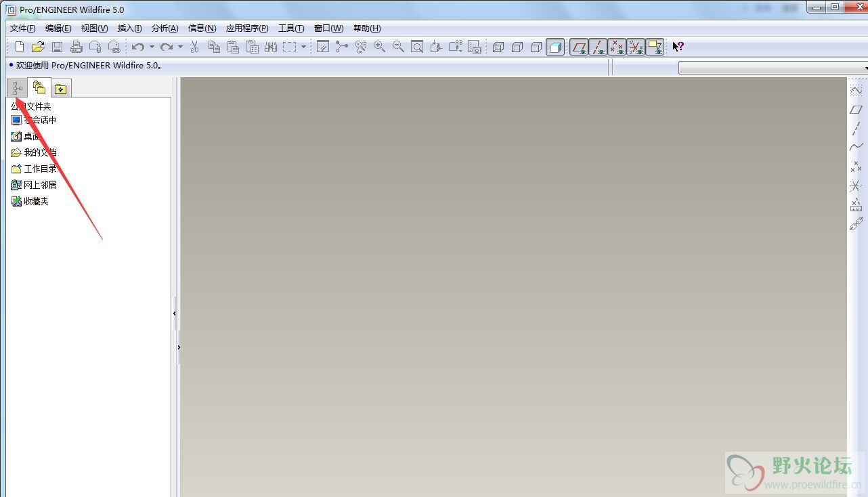Viewport: 868px width, 497px height.
Task: Open the 信息(N) menu
Action: coord(202,28)
